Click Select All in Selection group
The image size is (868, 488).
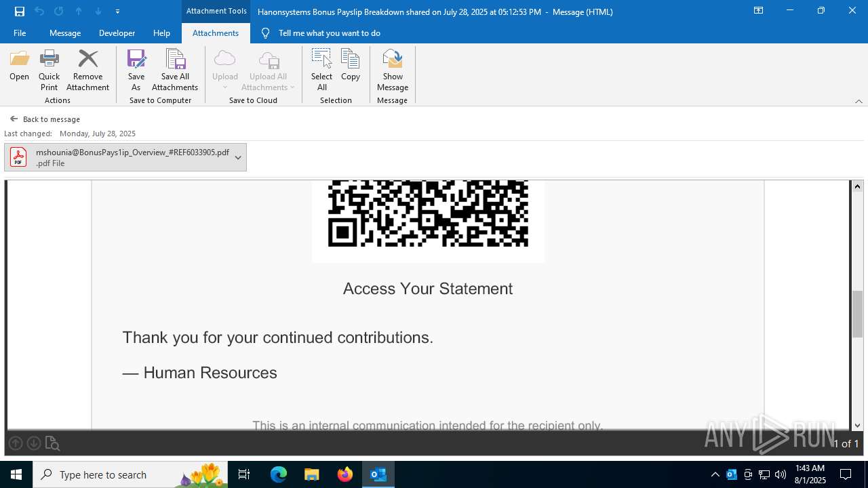322,70
